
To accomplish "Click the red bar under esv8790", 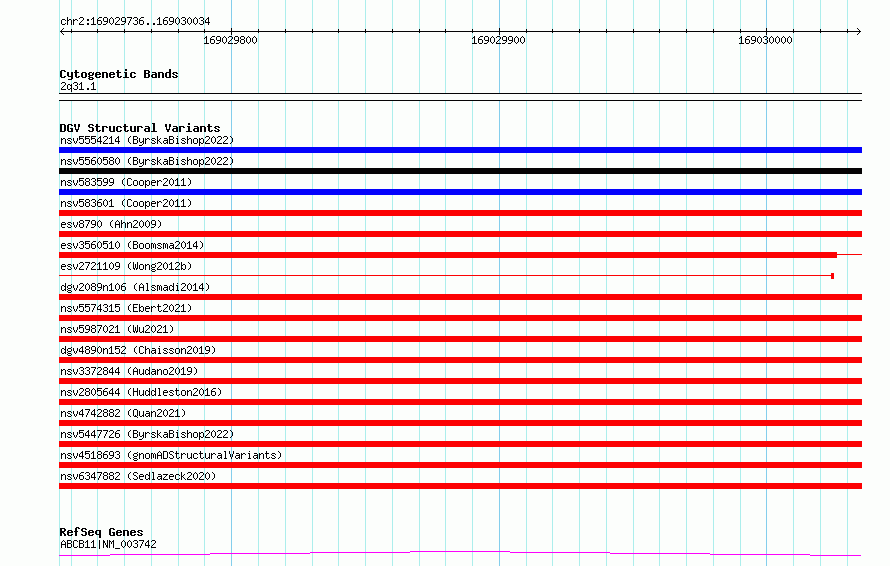I will pos(460,234).
